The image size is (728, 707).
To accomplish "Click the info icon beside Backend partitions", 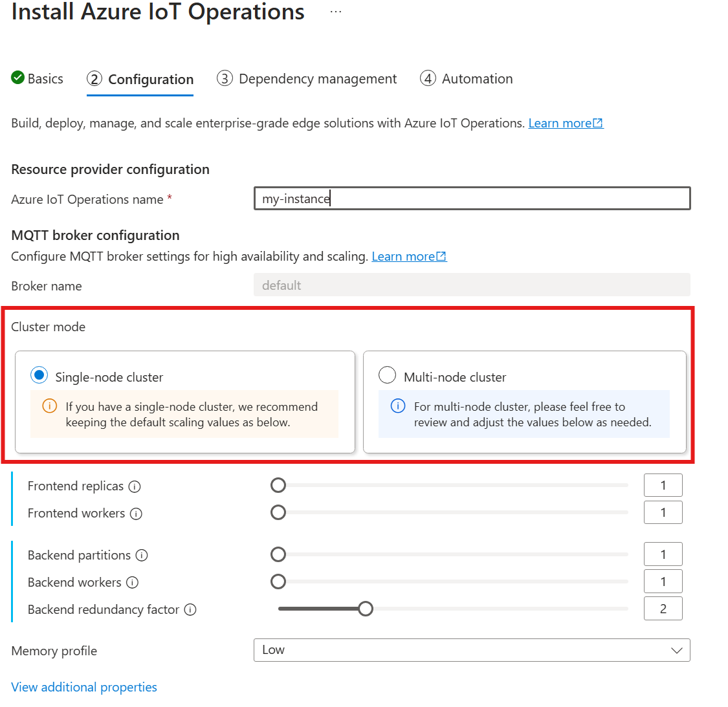I will pos(142,556).
